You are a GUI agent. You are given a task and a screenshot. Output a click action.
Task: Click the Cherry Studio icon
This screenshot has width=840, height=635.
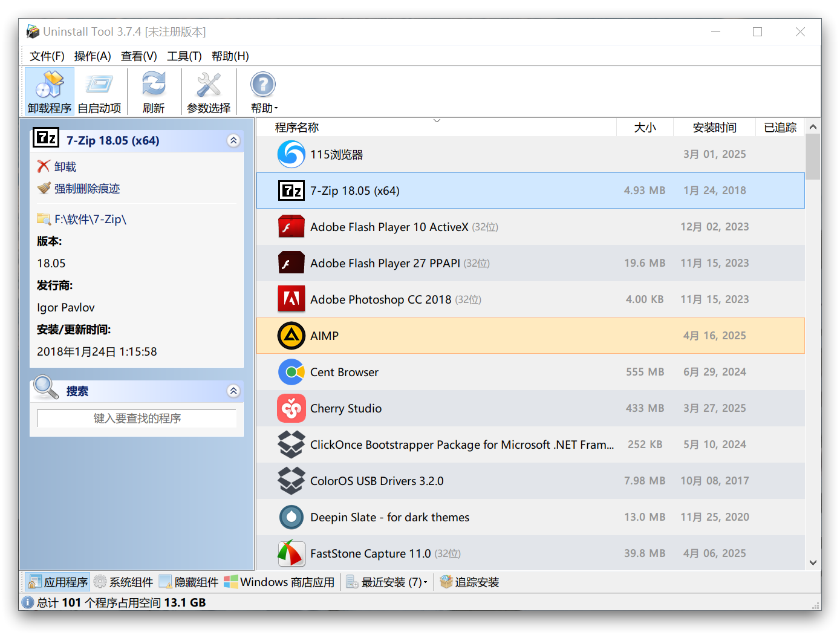[x=291, y=408]
